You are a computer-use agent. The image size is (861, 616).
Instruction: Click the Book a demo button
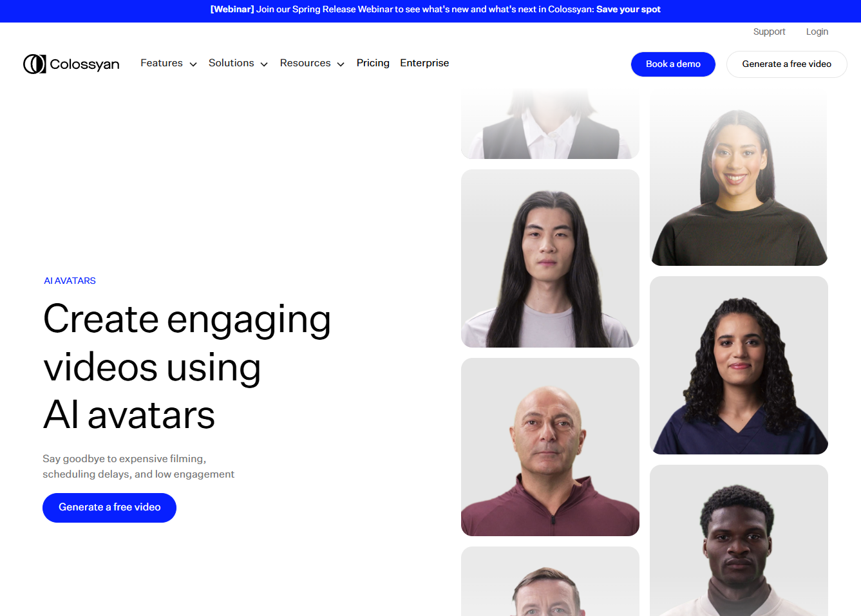(673, 64)
